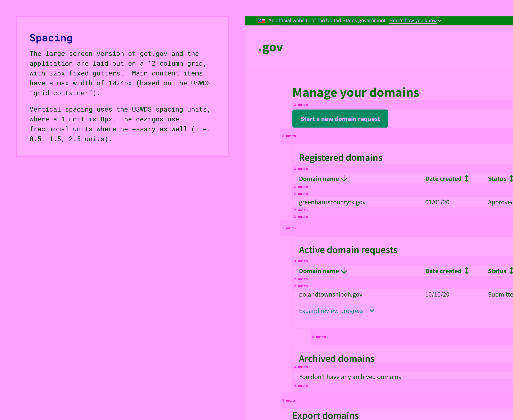Click the US flag icon in banner

tap(261, 21)
